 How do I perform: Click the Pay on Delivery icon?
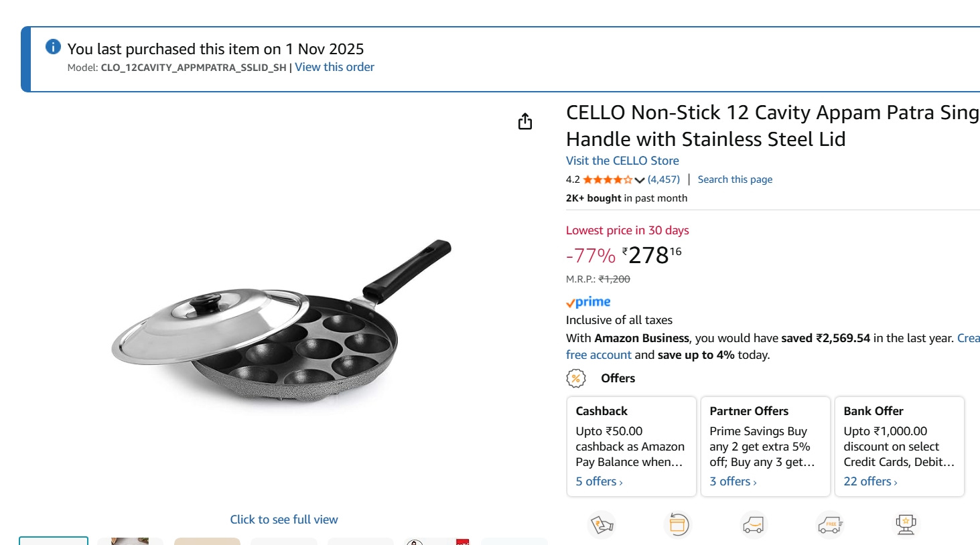601,526
